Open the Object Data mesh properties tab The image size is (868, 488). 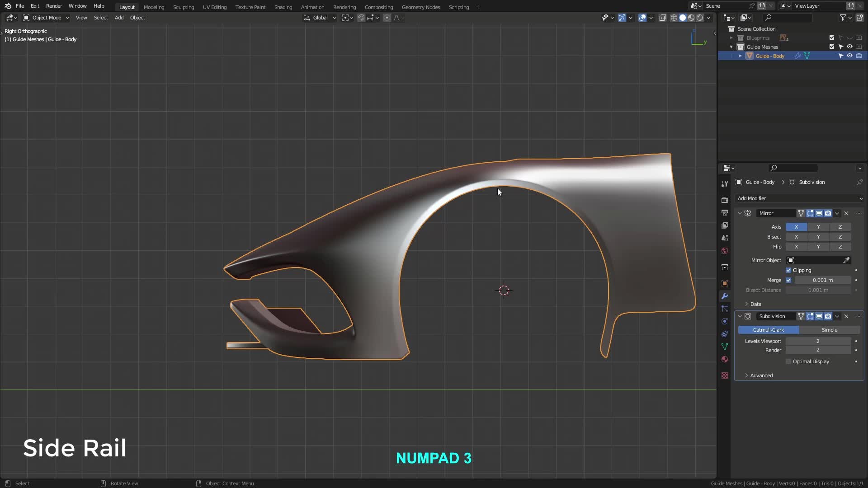pyautogui.click(x=725, y=347)
